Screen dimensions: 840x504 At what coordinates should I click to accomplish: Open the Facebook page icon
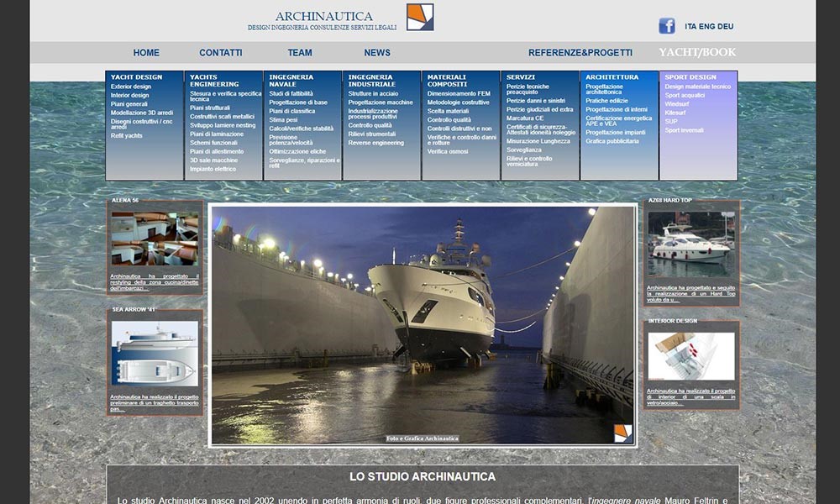(x=666, y=26)
